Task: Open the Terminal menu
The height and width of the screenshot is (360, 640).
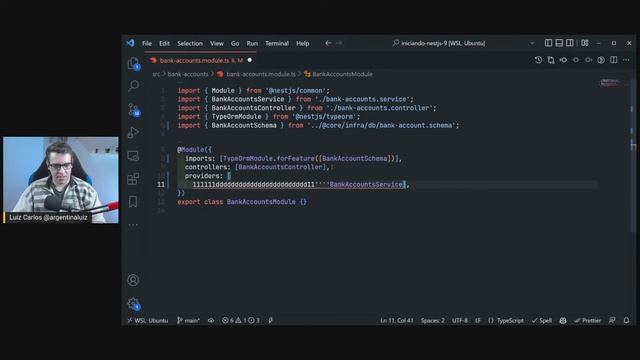Action: (277, 43)
